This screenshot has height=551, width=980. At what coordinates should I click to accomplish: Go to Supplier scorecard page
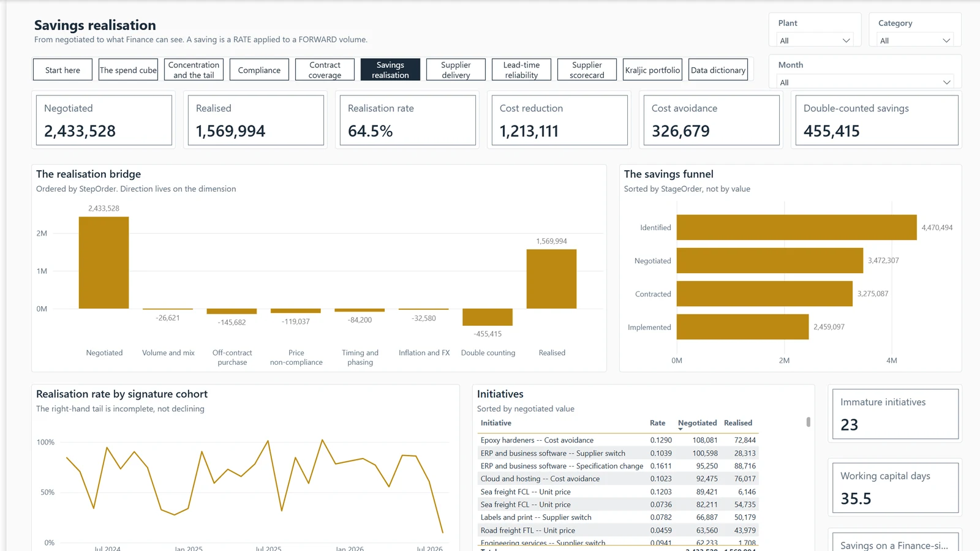coord(587,70)
